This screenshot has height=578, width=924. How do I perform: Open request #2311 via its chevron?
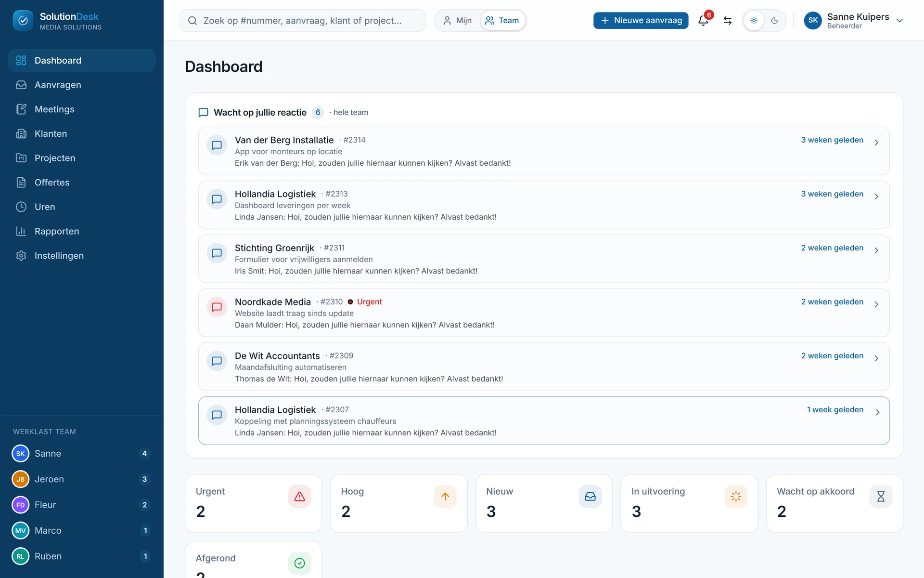876,250
